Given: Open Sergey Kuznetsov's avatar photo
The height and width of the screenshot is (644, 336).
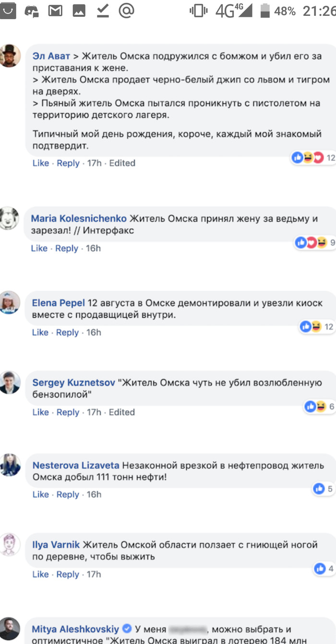Looking at the screenshot, I should [x=10, y=383].
